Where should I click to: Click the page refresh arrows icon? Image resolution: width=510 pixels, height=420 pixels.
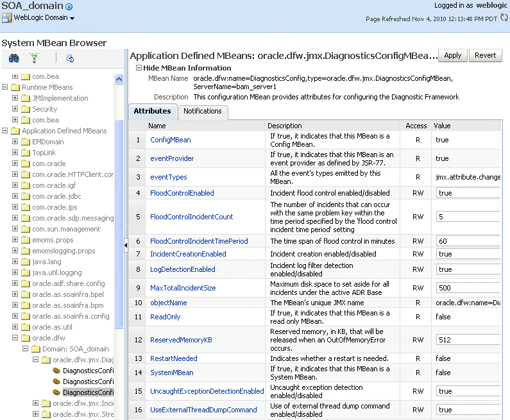504,17
